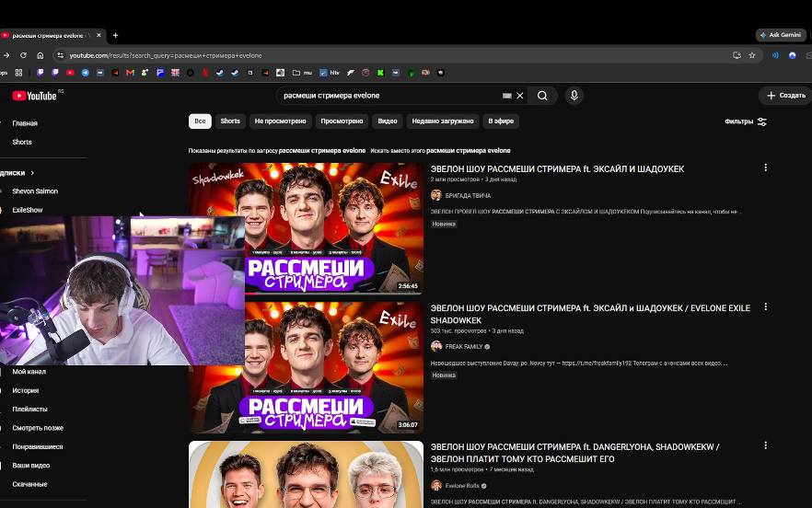This screenshot has width=812, height=508.
Task: Select the Shorts filter chip
Action: (230, 121)
